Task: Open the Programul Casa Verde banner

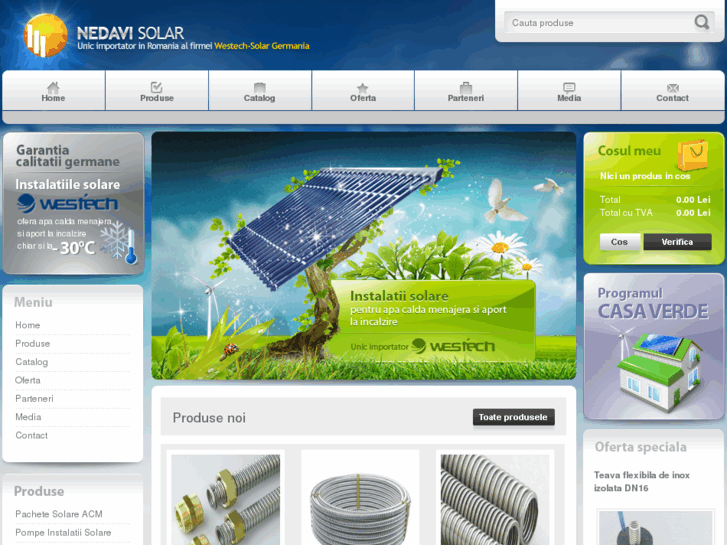Action: coord(653,346)
